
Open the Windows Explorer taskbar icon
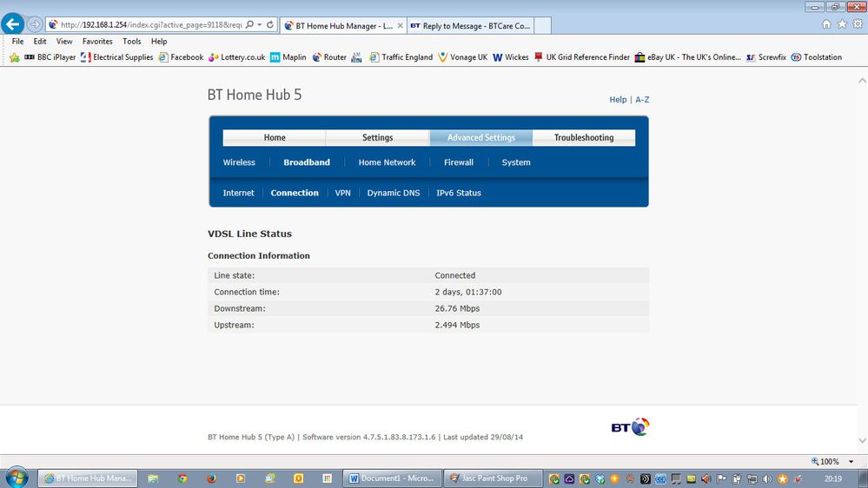[153, 478]
